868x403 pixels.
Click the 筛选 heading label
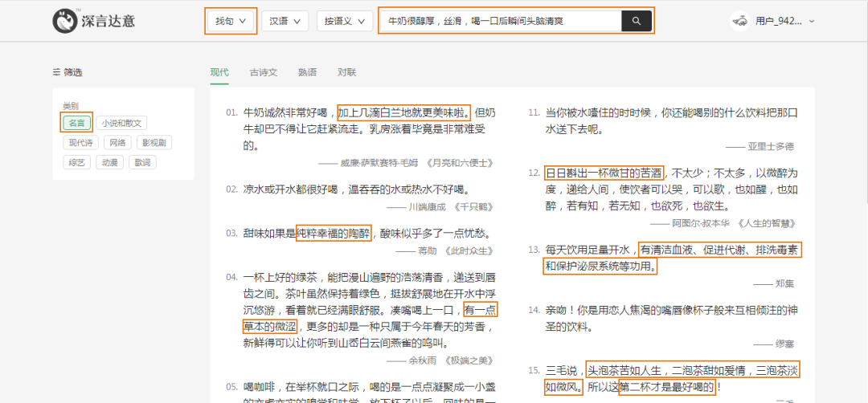(x=73, y=72)
